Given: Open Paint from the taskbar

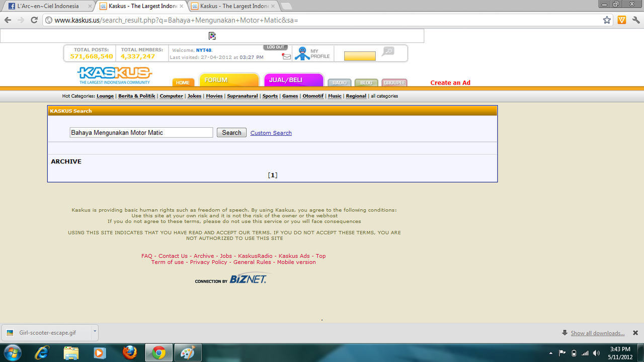Looking at the screenshot, I should coord(188,353).
